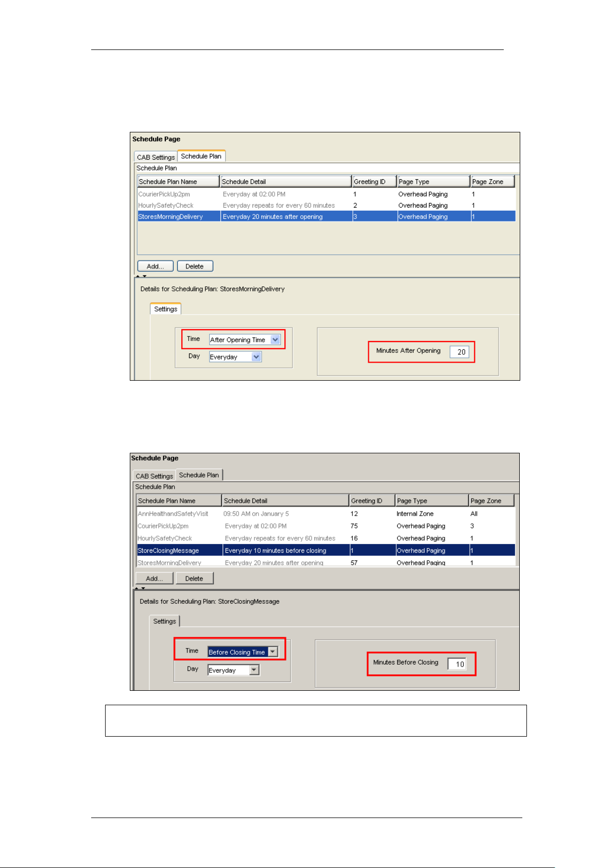
Task: Open Day dropdown below Before Closing Time
Action: click(x=233, y=670)
